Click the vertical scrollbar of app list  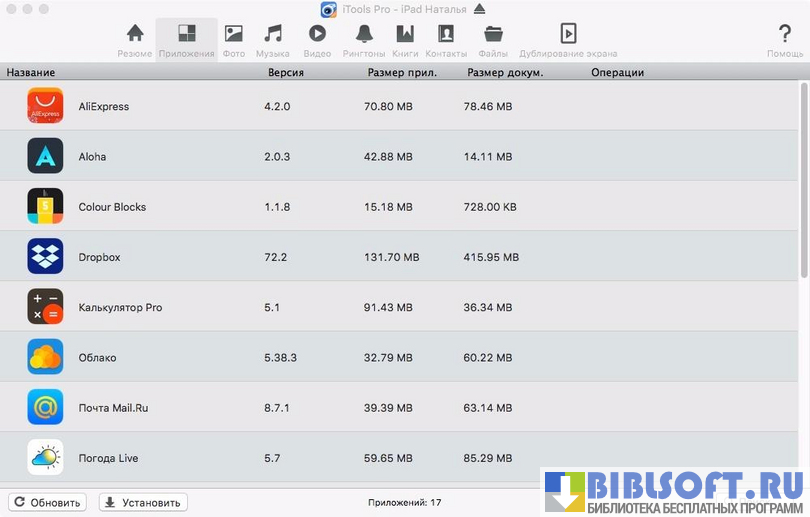coord(804,182)
